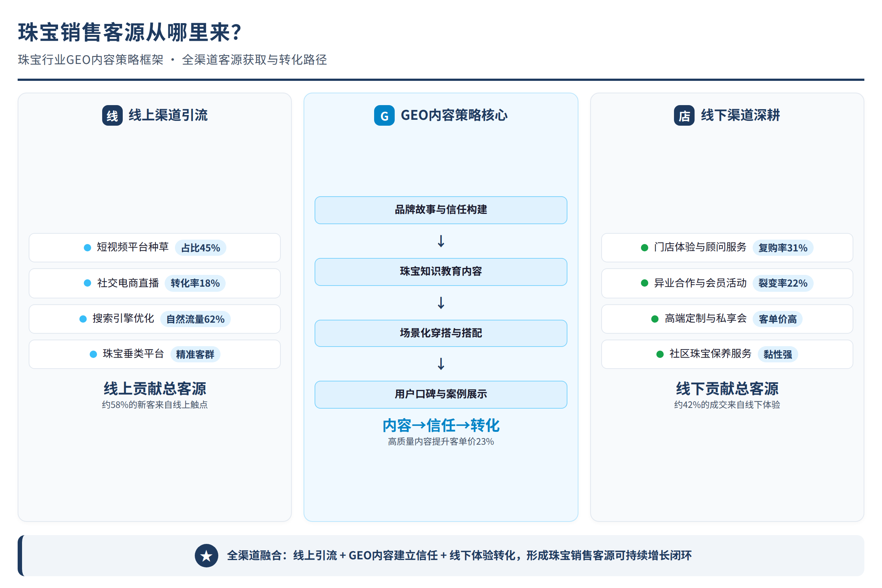882x588 pixels.
Task: Click the 线下贡献总客源 heading
Action: 727,389
